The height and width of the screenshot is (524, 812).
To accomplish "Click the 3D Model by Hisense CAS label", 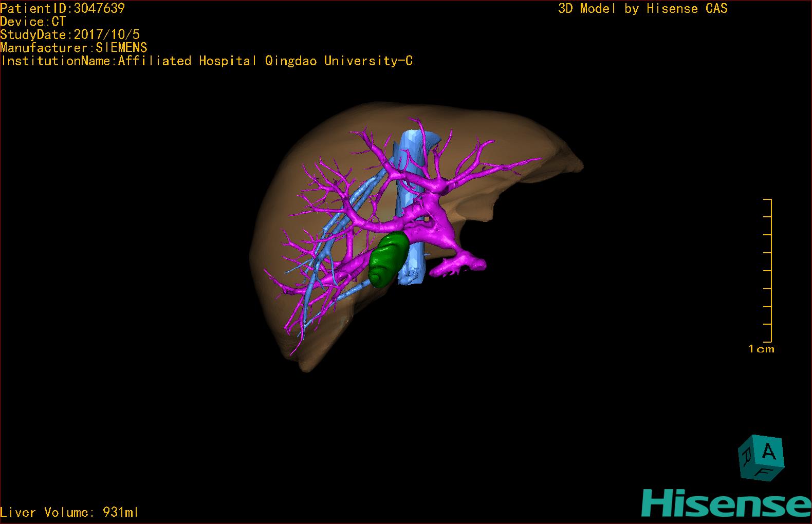I will coord(643,8).
